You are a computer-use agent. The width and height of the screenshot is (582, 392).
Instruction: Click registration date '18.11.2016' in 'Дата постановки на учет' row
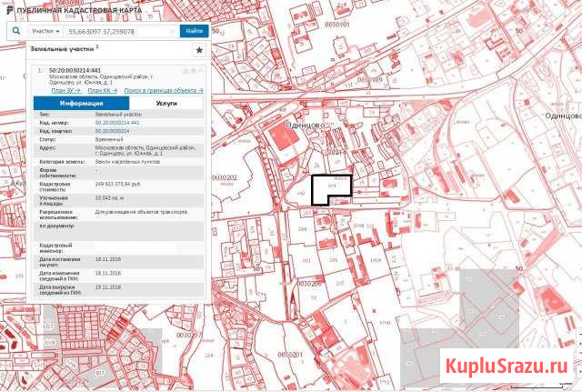point(107,259)
